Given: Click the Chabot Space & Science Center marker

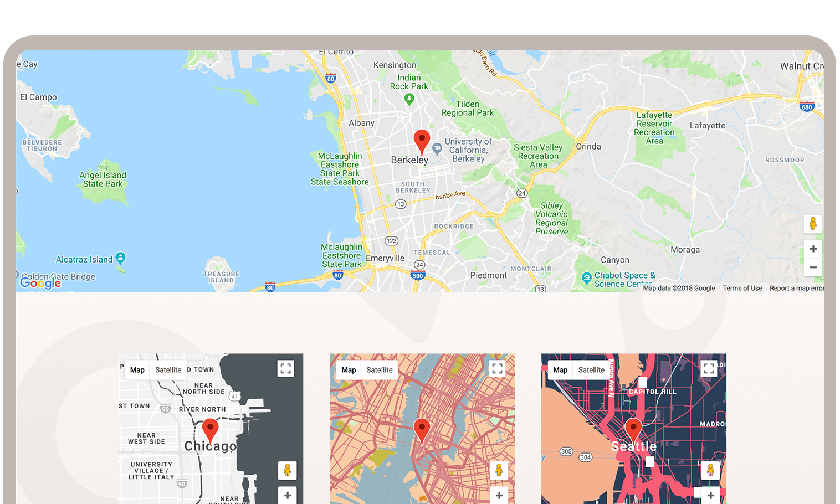Looking at the screenshot, I should point(587,278).
